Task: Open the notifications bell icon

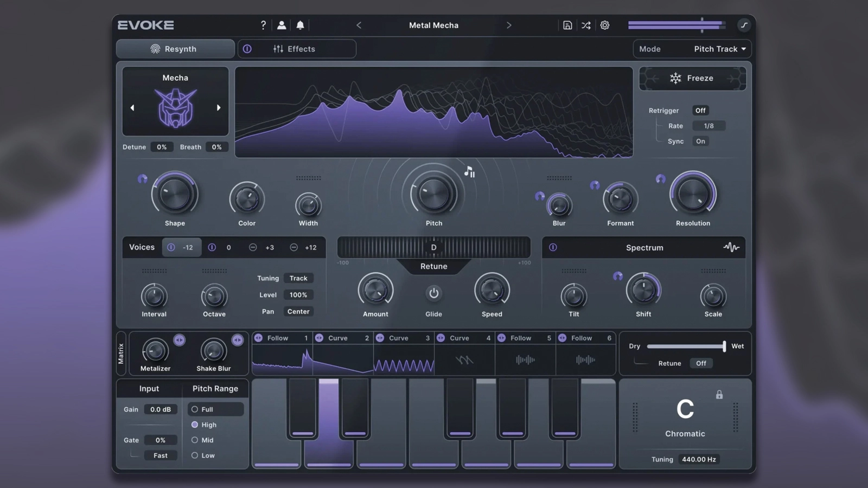Action: pyautogui.click(x=300, y=25)
